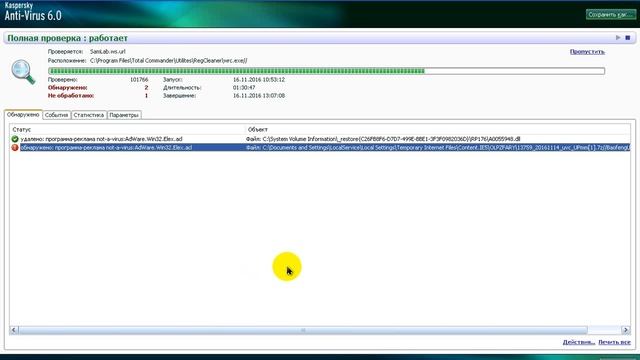Screen dimensions: 640x360
Task: Open the Параметры tab
Action: 124,115
